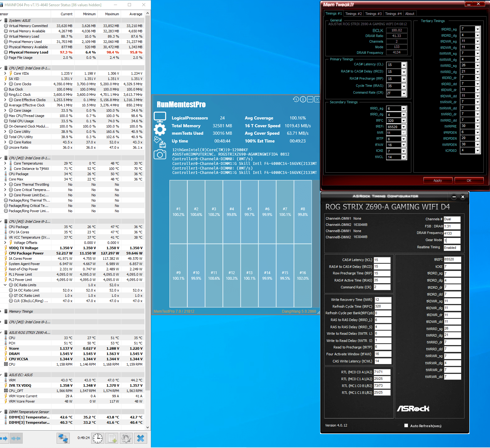
Task: Click the ASRock logo in Timing Configurator
Action: pos(413,408)
